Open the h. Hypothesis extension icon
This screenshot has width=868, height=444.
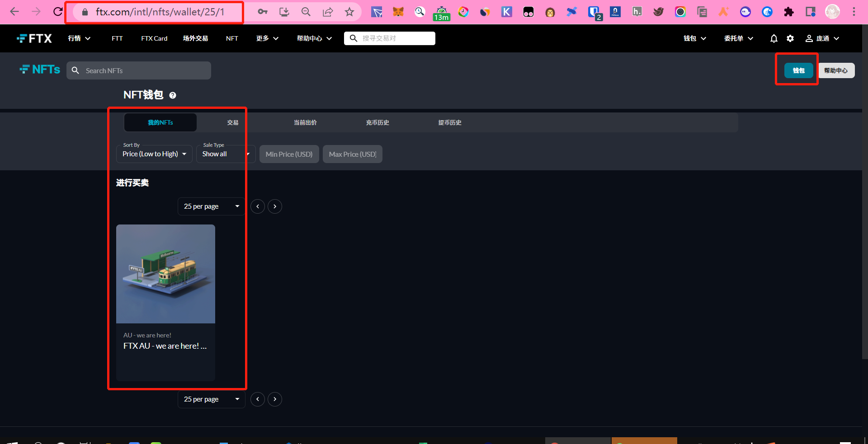637,12
